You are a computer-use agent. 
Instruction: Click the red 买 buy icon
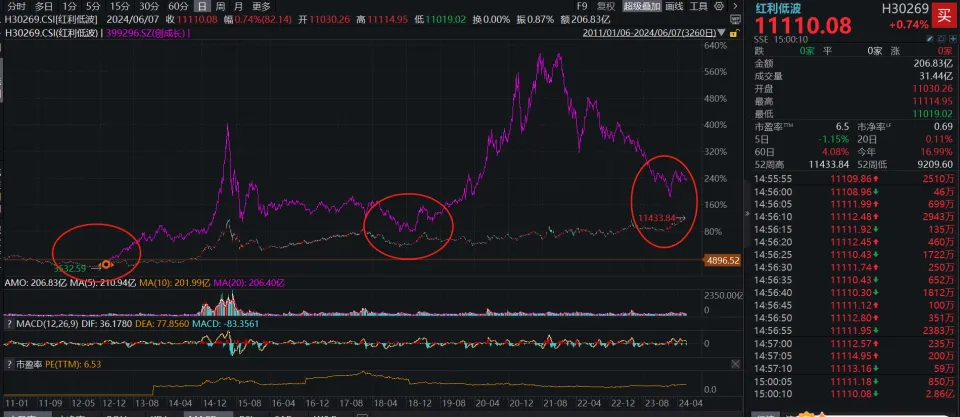[942, 12]
